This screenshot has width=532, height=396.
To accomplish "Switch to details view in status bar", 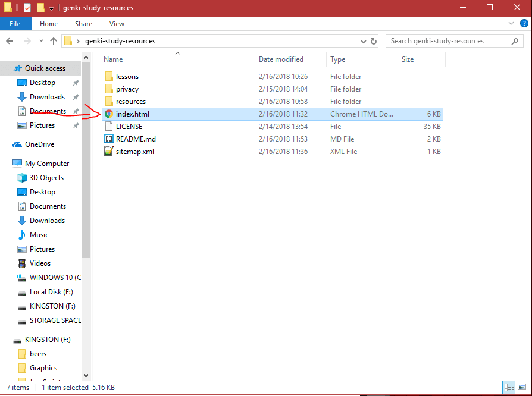I will click(x=509, y=387).
